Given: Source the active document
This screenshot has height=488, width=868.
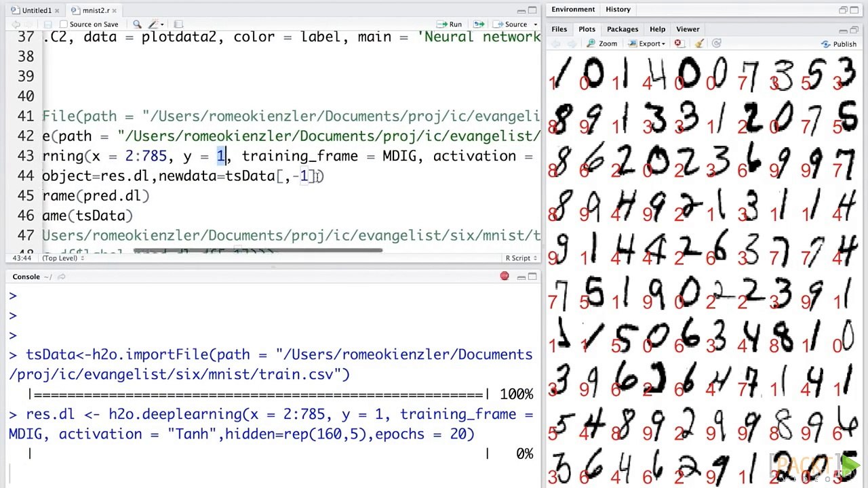Looking at the screenshot, I should click(x=511, y=24).
